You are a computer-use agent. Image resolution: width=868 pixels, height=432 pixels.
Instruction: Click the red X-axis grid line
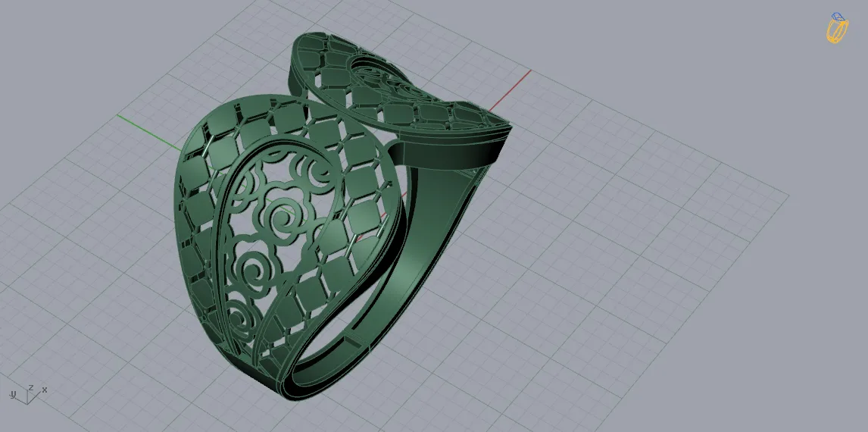coord(509,90)
